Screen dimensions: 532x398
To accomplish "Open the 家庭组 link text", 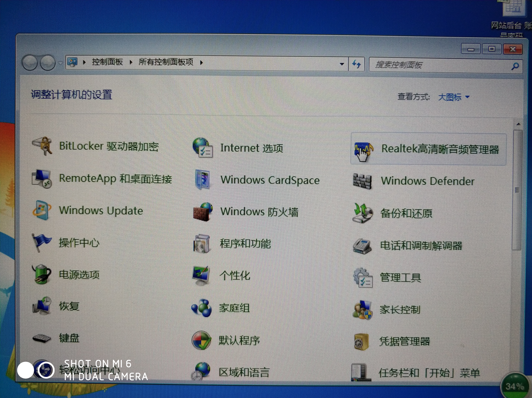I will tap(234, 308).
